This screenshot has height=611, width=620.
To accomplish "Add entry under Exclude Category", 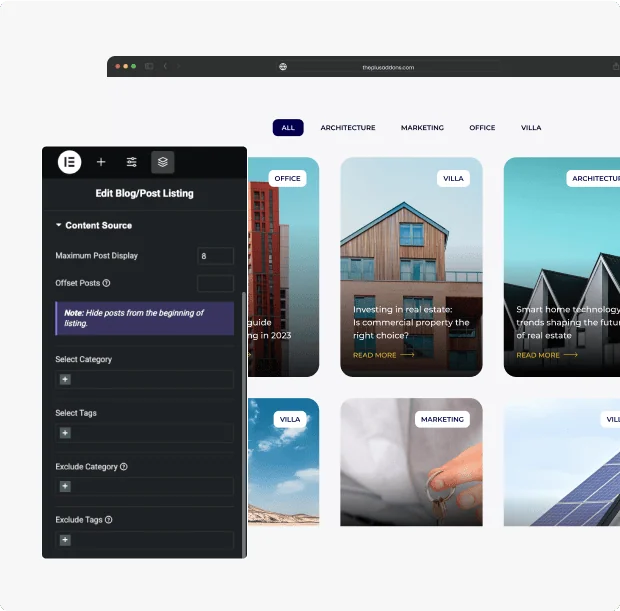I will tap(65, 486).
